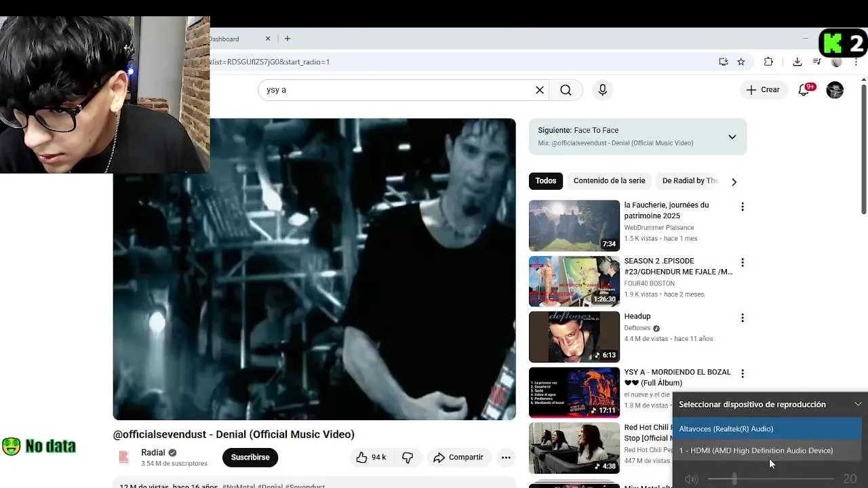Dislike the video

pyautogui.click(x=408, y=457)
